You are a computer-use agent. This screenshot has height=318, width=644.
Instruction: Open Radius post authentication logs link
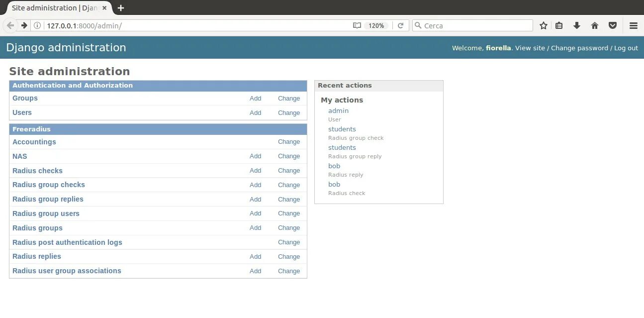click(x=67, y=242)
